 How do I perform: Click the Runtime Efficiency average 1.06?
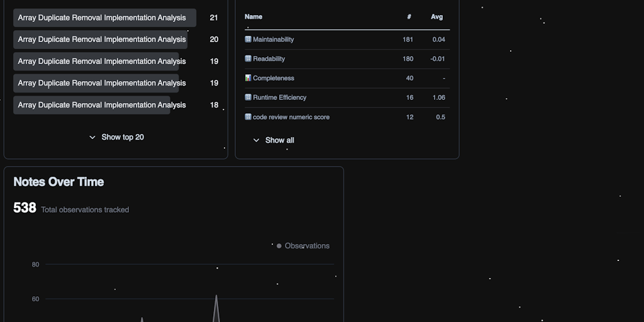coord(438,97)
